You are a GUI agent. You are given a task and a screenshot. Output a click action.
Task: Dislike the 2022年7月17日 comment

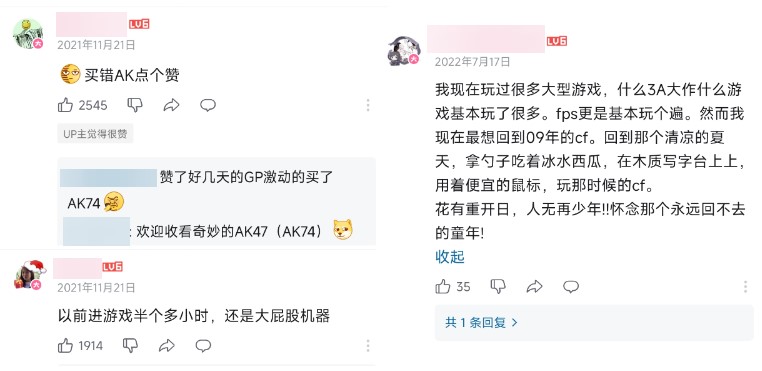click(498, 286)
